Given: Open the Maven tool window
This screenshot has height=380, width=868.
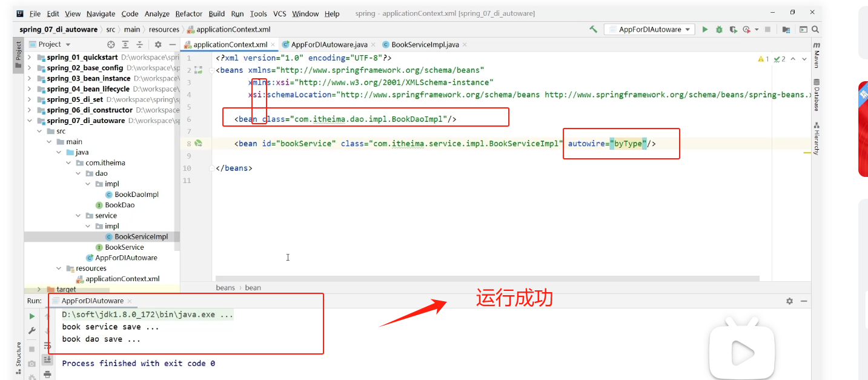Looking at the screenshot, I should (x=817, y=55).
